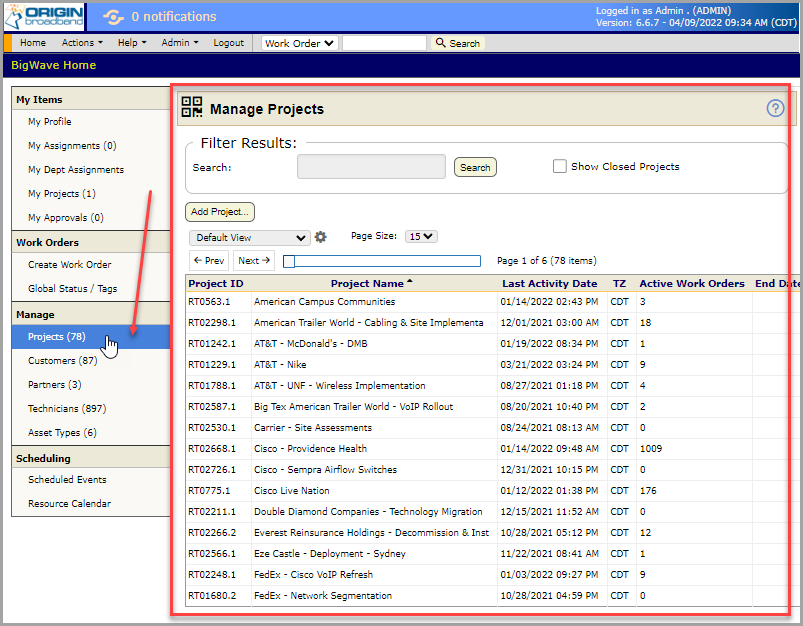Screen dimensions: 803x626
Task: Expand the Admin menu
Action: tap(180, 43)
